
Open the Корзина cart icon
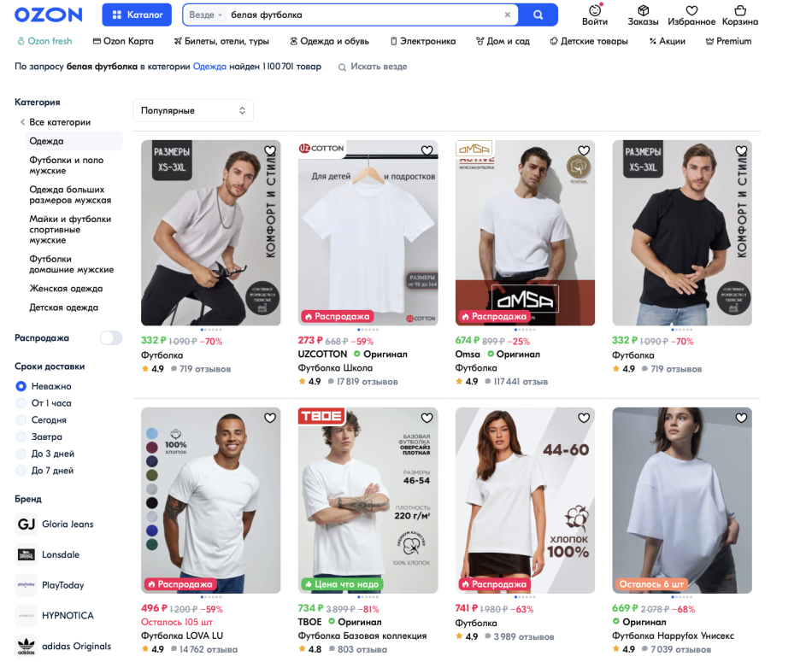[740, 15]
